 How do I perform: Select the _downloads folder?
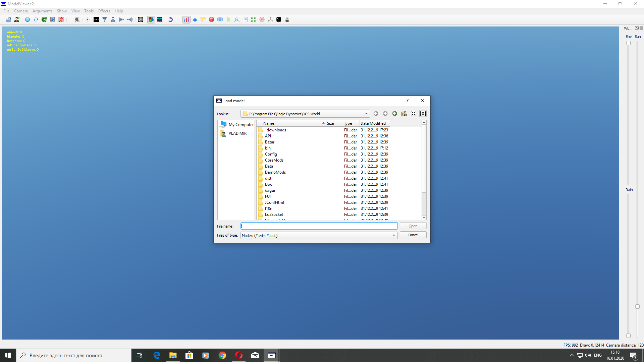point(275,130)
